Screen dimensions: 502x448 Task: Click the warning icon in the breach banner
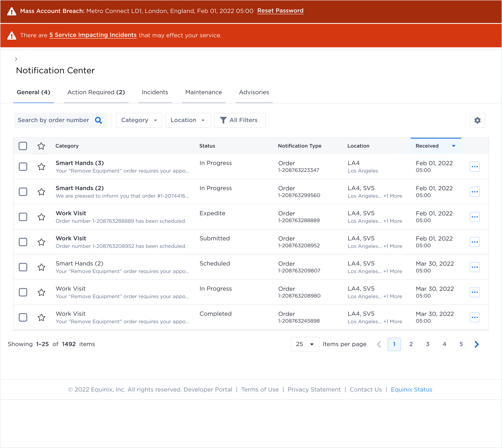tap(11, 11)
